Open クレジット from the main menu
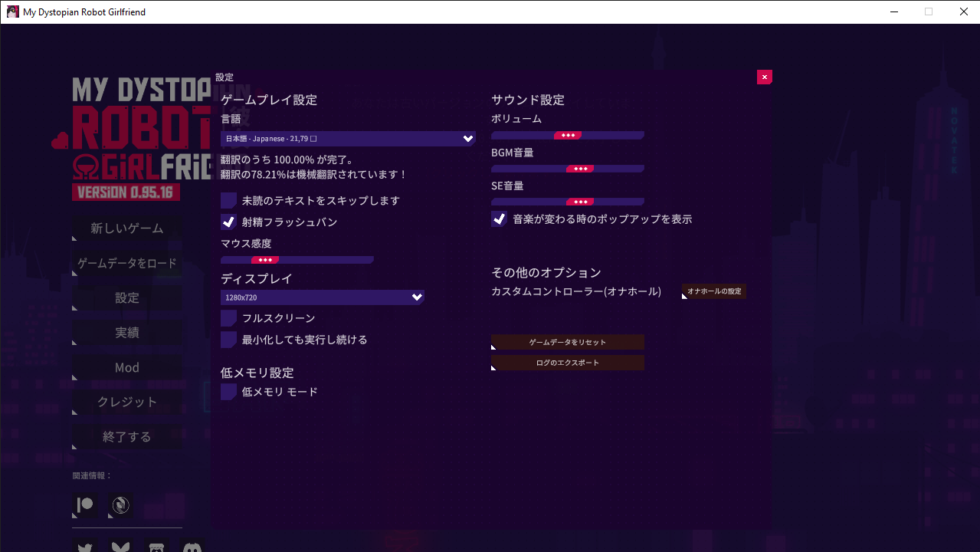The width and height of the screenshot is (980, 552). (127, 402)
